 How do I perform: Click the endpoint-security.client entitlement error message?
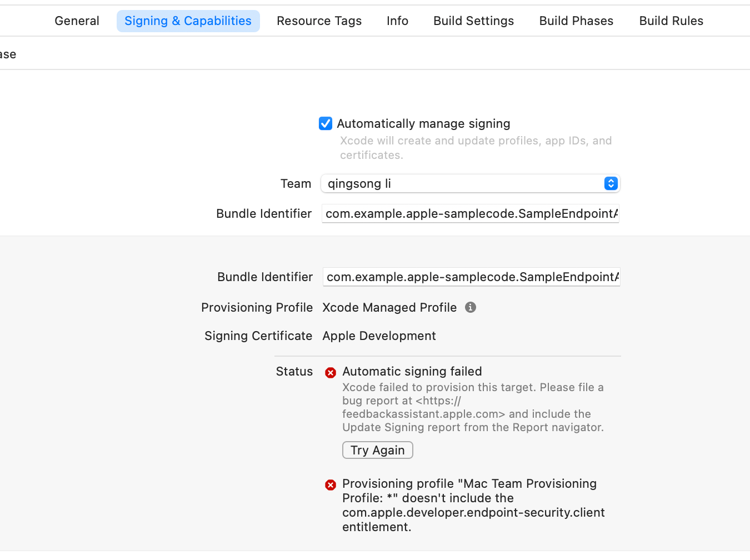pyautogui.click(x=473, y=506)
